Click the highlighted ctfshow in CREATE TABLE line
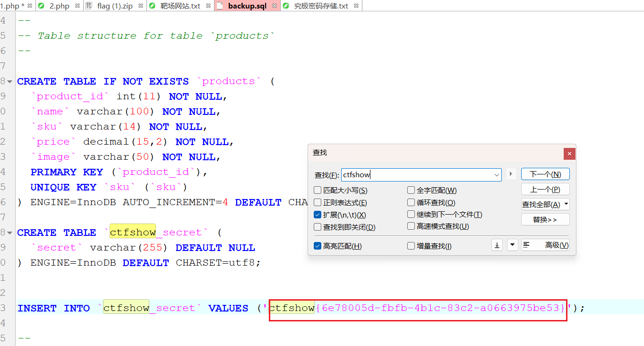The width and height of the screenshot is (644, 346). (x=132, y=233)
